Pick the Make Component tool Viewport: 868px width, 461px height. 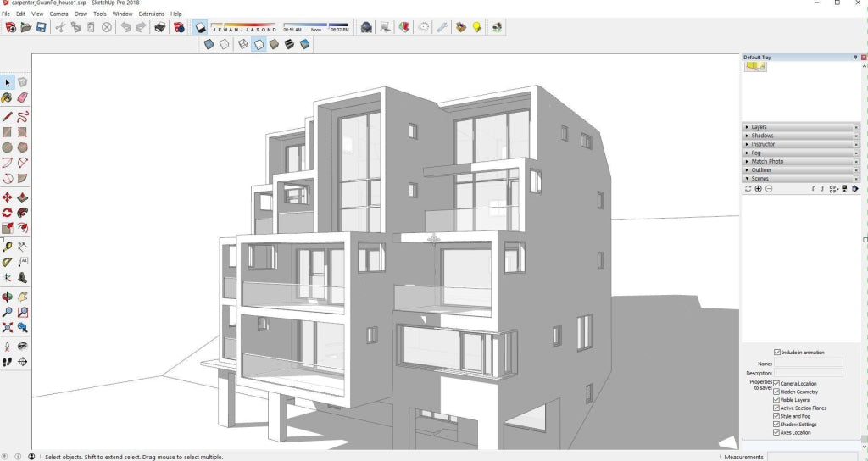pyautogui.click(x=22, y=82)
